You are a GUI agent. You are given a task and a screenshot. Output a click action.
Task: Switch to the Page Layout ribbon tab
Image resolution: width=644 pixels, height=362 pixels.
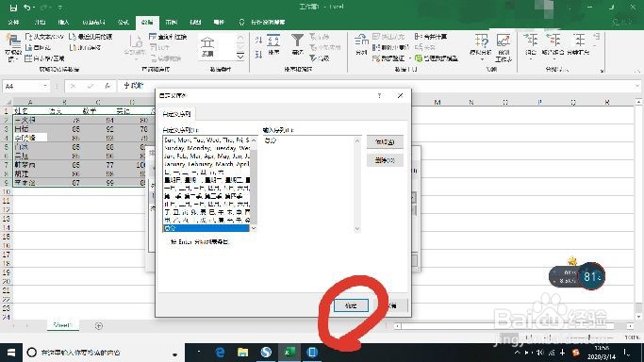pos(93,23)
